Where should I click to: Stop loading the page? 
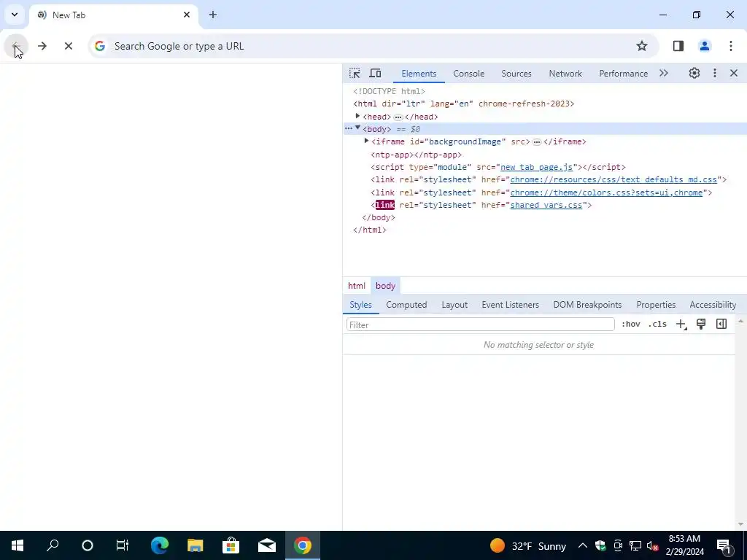69,46
